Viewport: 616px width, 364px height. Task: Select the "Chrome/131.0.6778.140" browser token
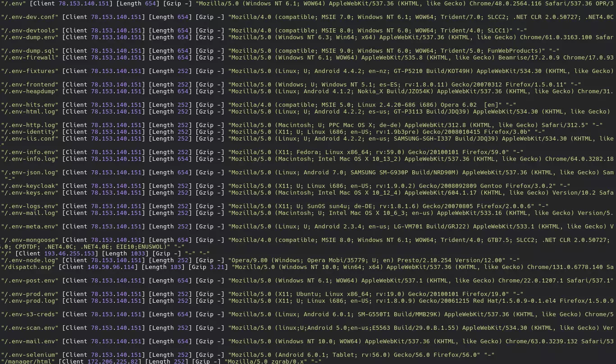coord(565,267)
